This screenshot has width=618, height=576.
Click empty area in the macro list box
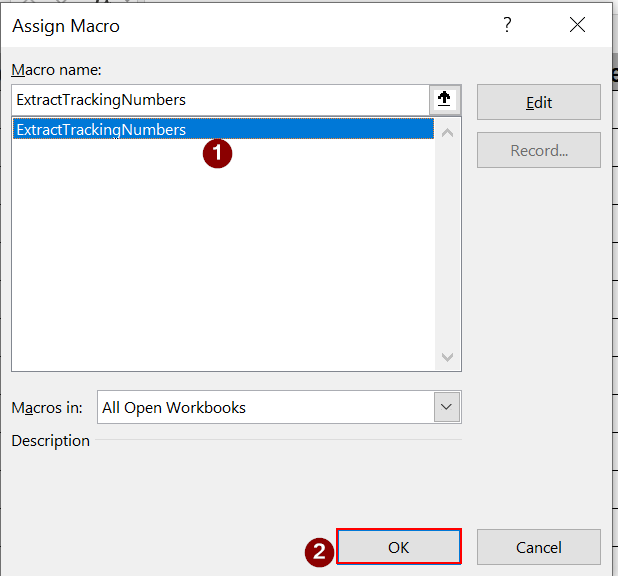click(x=220, y=270)
